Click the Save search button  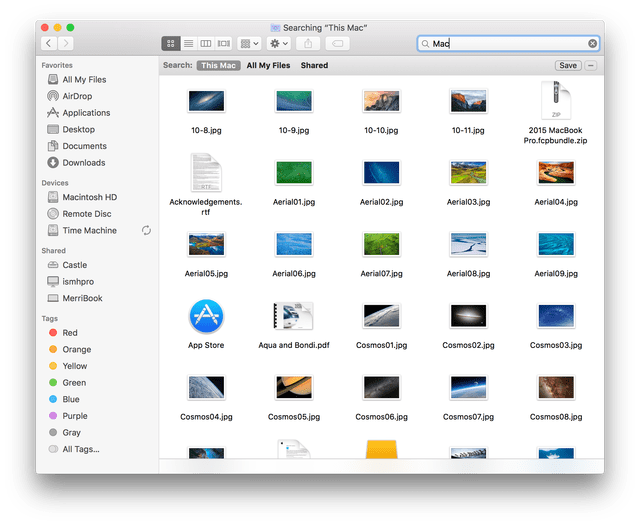pos(567,65)
